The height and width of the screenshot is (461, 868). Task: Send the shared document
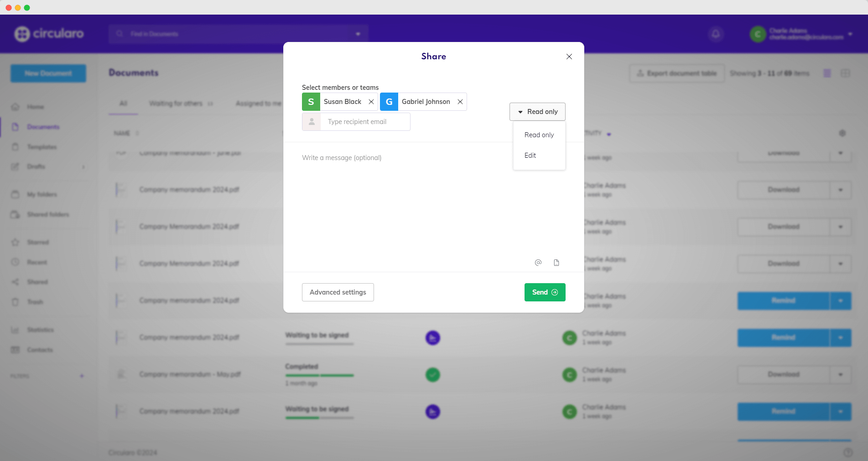[x=545, y=292]
